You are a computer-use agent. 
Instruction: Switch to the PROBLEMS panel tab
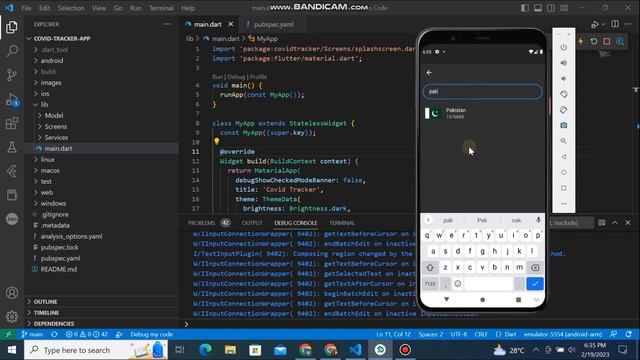click(x=201, y=223)
